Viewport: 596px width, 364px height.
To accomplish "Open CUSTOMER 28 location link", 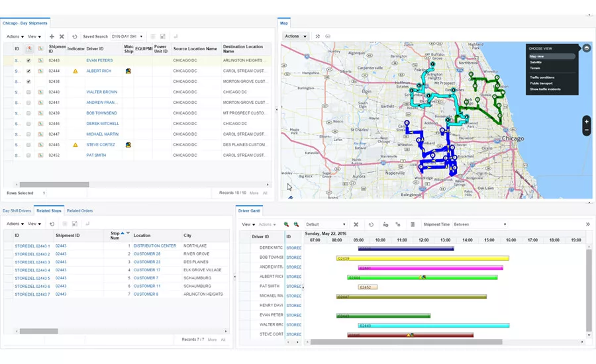I will [147, 254].
